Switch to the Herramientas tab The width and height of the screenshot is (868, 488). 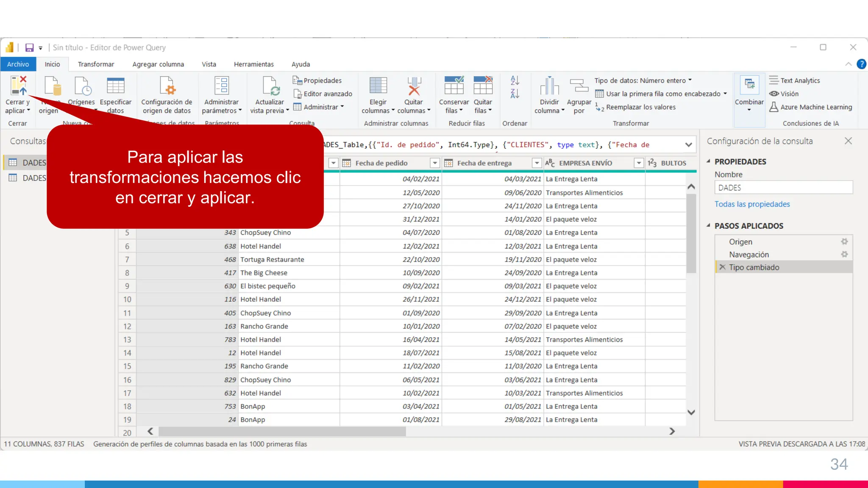254,64
